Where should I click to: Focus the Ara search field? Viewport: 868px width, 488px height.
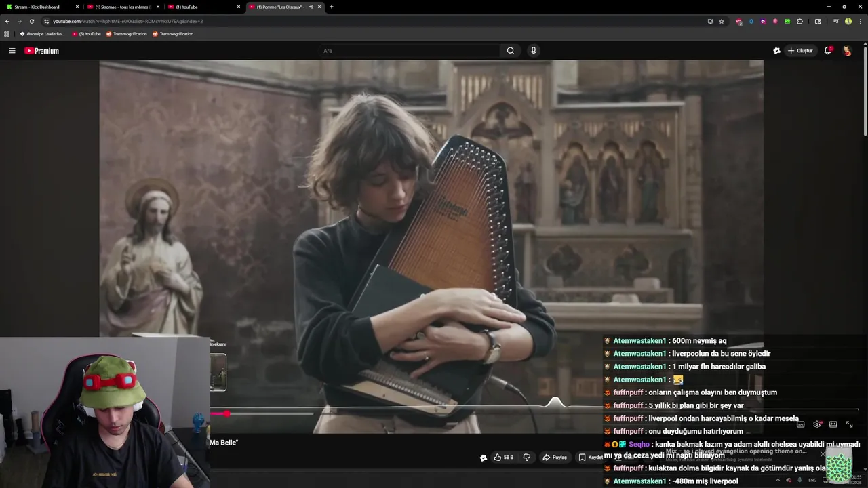(x=410, y=51)
